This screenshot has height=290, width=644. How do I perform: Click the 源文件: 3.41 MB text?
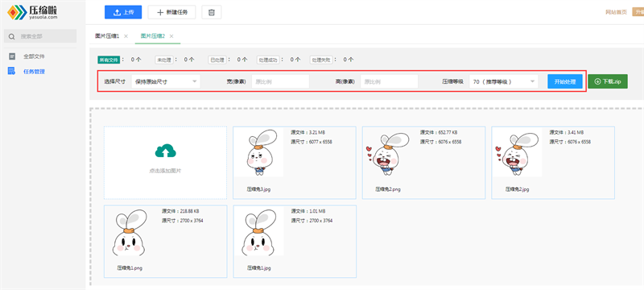567,132
